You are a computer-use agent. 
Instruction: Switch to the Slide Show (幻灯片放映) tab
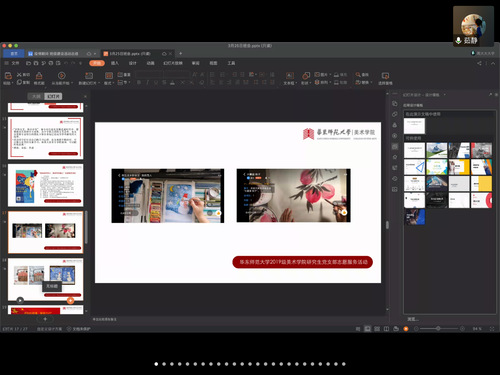173,63
